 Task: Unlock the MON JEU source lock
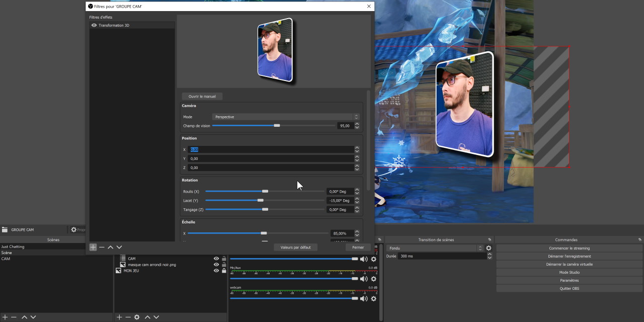pos(224,271)
